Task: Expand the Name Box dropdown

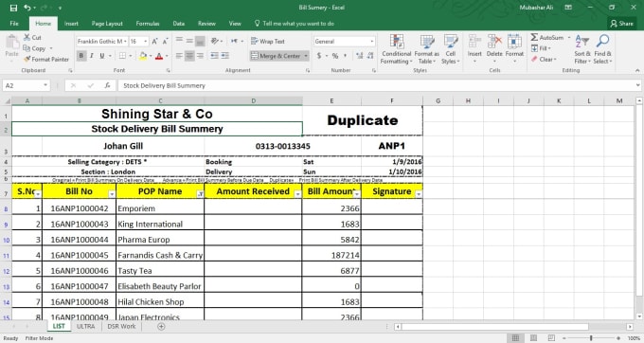Action: click(x=45, y=85)
